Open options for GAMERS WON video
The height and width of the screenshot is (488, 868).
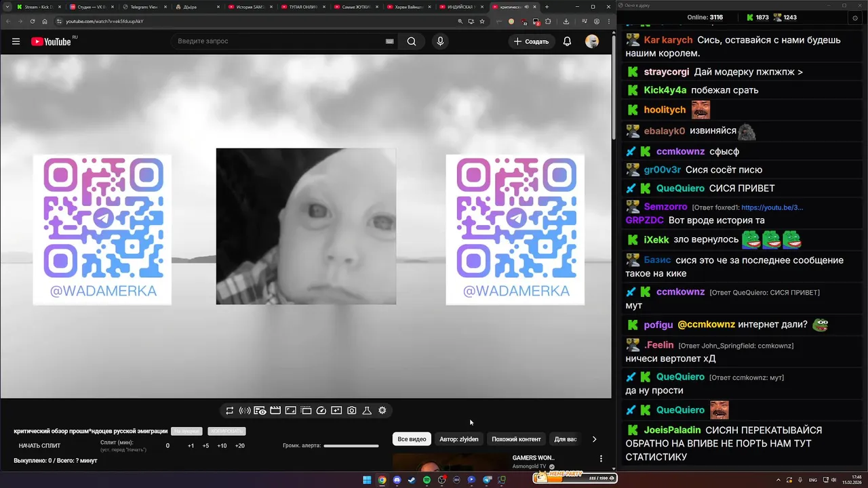click(x=601, y=459)
